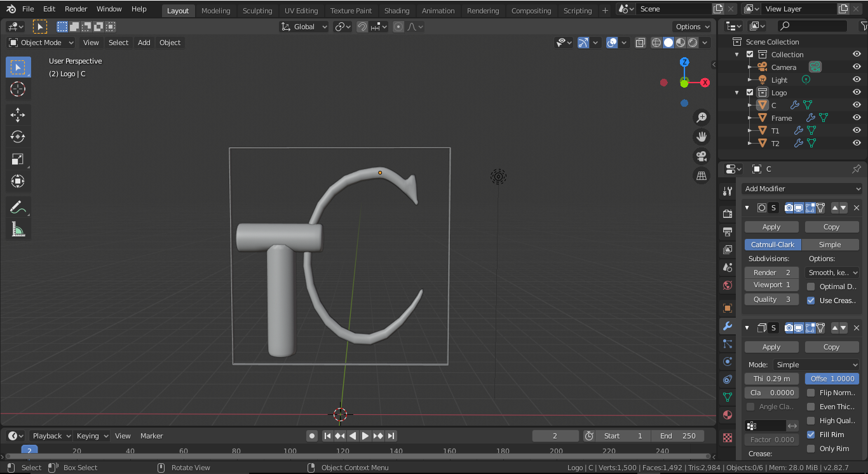Switch to the Shading workspace tab
Screen dimensions: 868x474
pyautogui.click(x=397, y=10)
